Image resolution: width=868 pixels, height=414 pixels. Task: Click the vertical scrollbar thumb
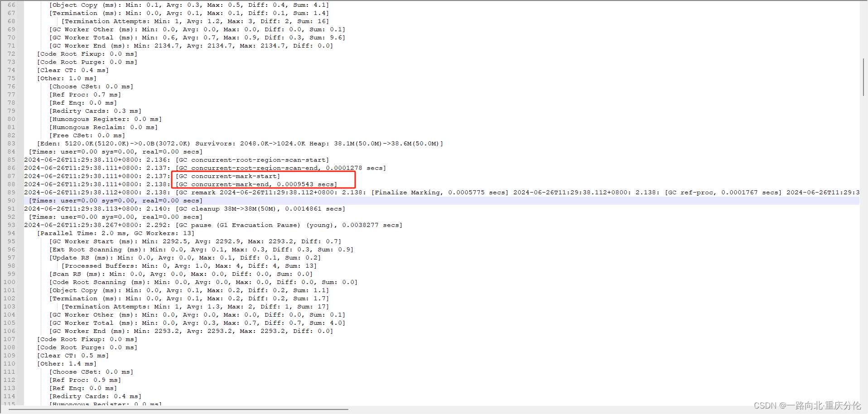863,77
